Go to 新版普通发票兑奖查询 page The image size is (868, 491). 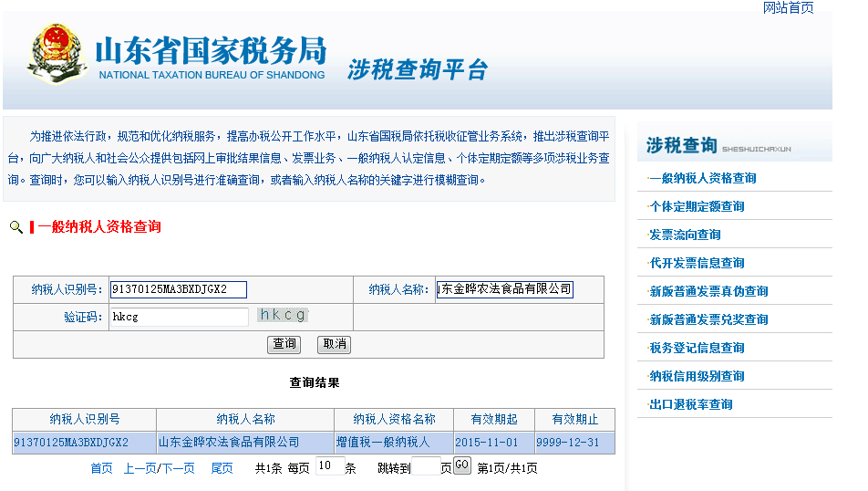tap(708, 319)
